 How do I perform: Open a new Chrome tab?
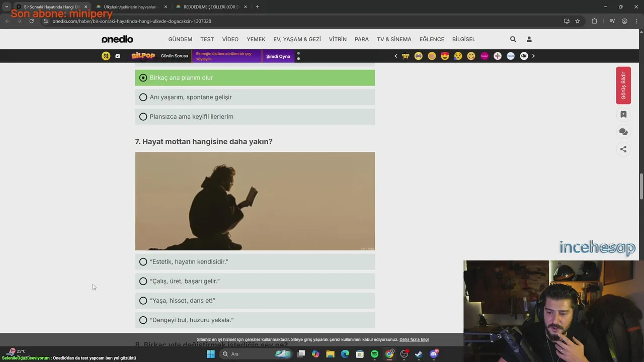[x=258, y=7]
